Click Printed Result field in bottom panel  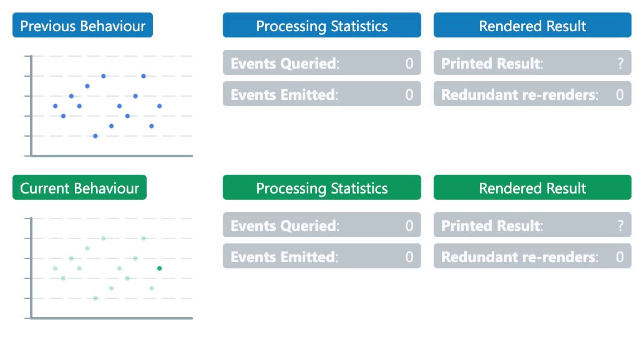pyautogui.click(x=532, y=225)
